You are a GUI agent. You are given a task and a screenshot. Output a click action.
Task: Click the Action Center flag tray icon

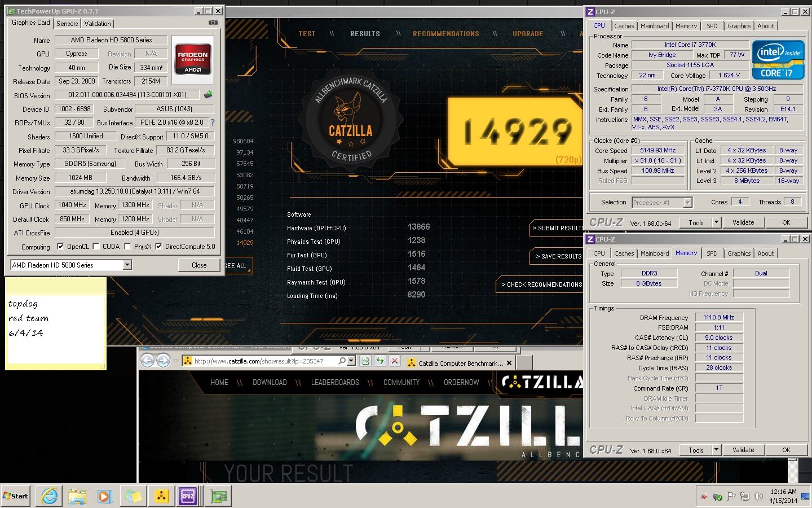(x=731, y=496)
